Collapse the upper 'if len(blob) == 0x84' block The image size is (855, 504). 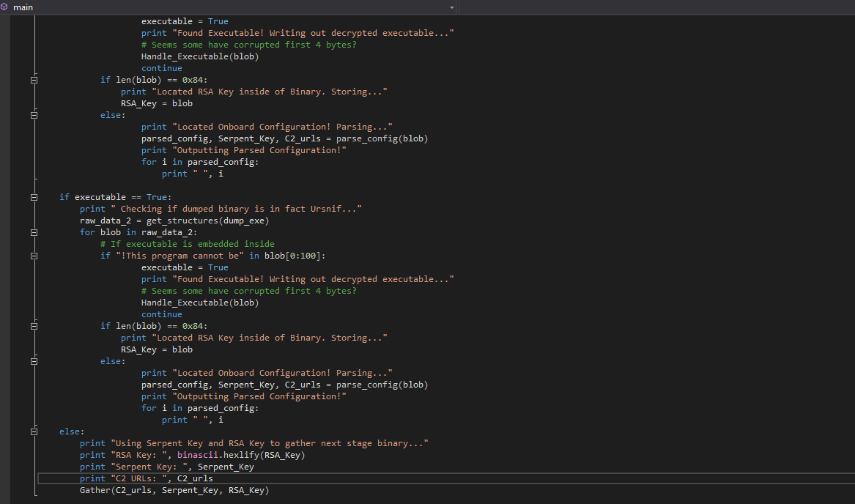click(34, 80)
